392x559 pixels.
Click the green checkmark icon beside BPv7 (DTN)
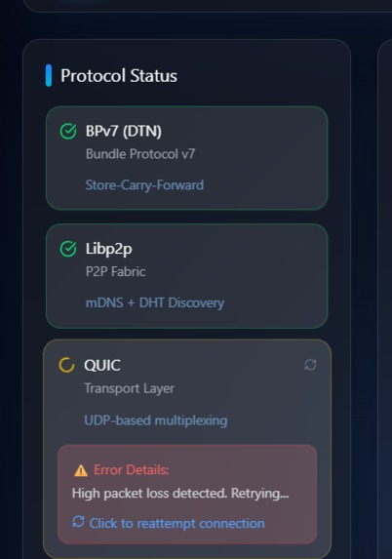tap(68, 131)
